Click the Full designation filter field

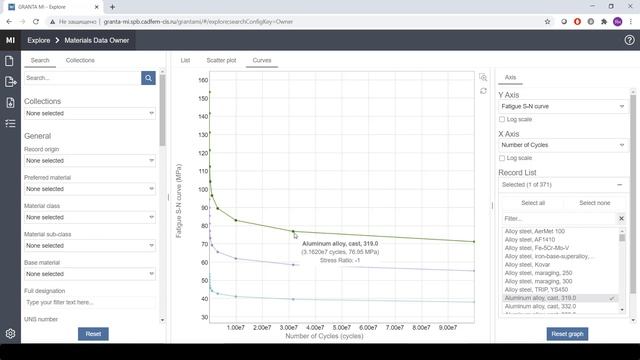pyautogui.click(x=90, y=302)
